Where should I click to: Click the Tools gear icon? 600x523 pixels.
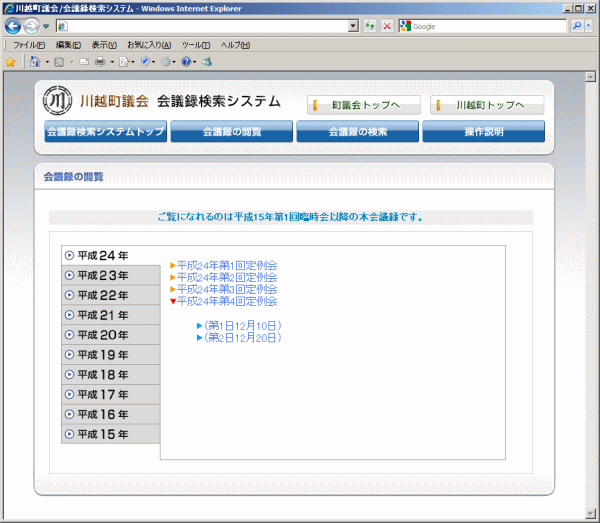click(165, 62)
